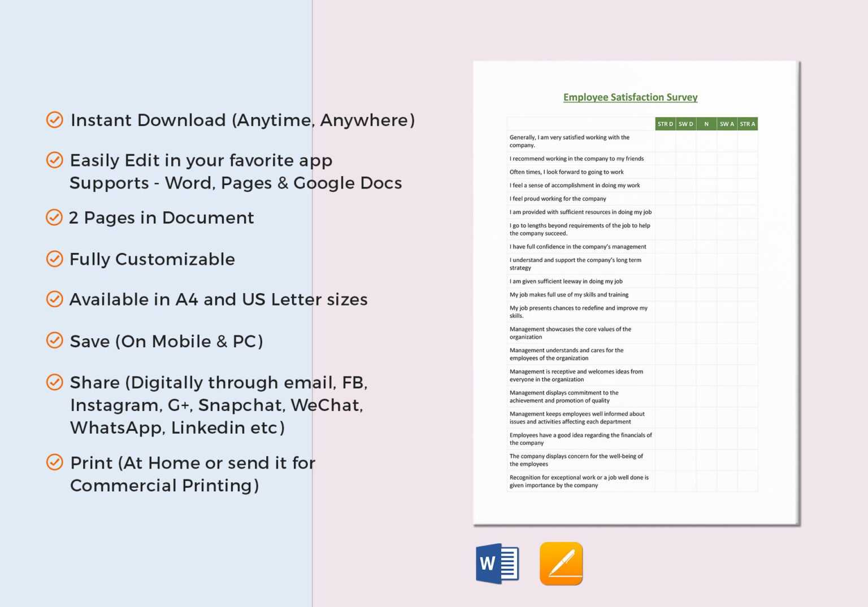Expand the SW A column header
Image resolution: width=868 pixels, height=607 pixels.
[726, 123]
